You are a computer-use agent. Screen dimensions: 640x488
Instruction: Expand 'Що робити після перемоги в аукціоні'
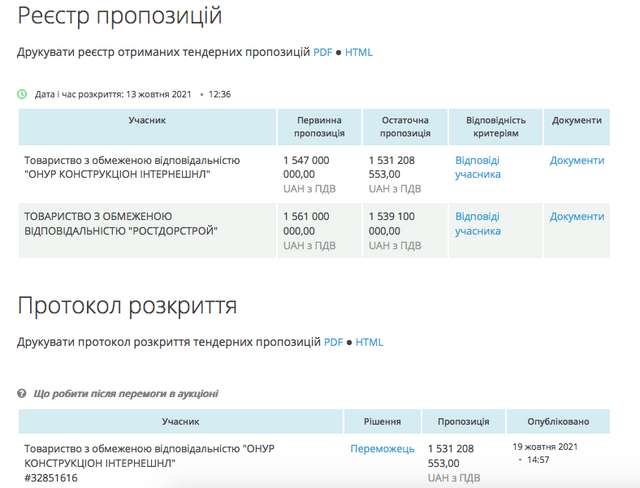coord(126,393)
